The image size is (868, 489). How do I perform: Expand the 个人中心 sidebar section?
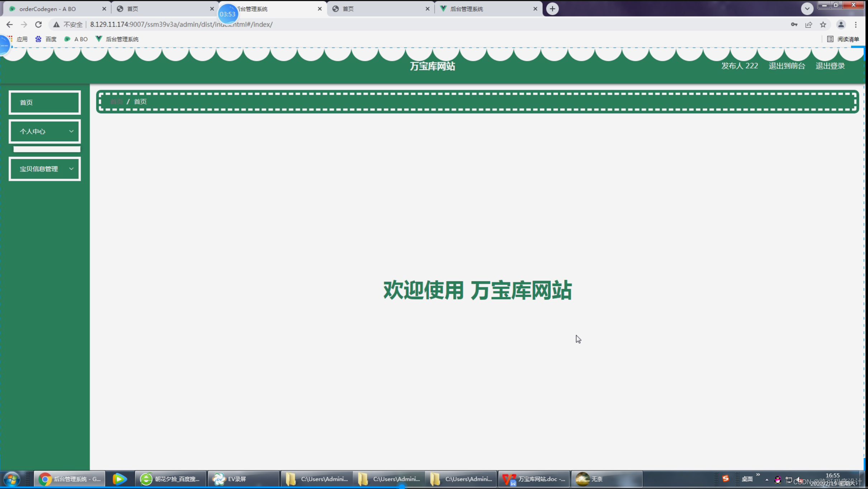pos(44,131)
